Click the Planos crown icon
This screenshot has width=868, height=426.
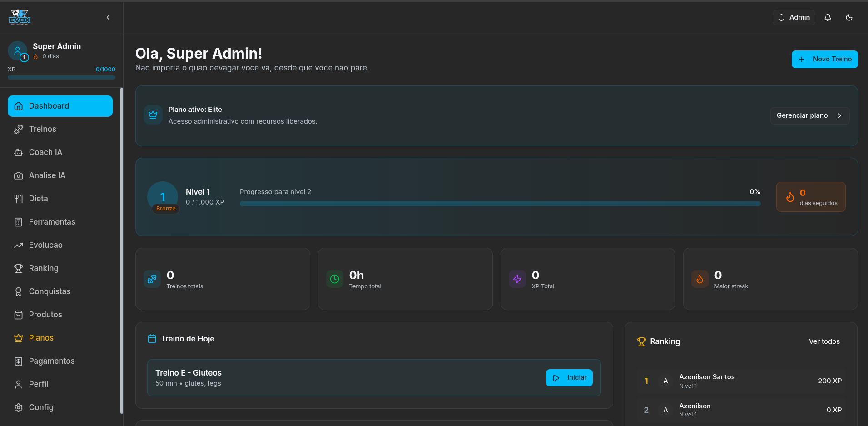click(18, 338)
